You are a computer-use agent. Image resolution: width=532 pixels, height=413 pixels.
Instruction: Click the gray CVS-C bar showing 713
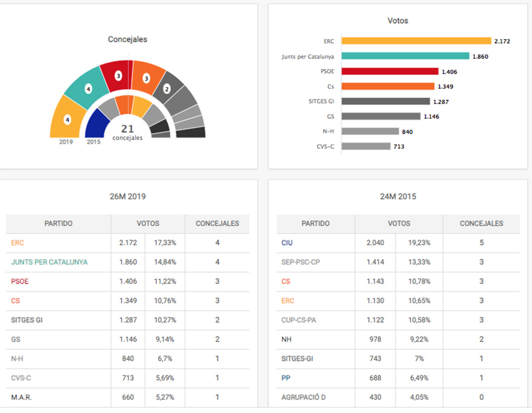click(x=366, y=146)
